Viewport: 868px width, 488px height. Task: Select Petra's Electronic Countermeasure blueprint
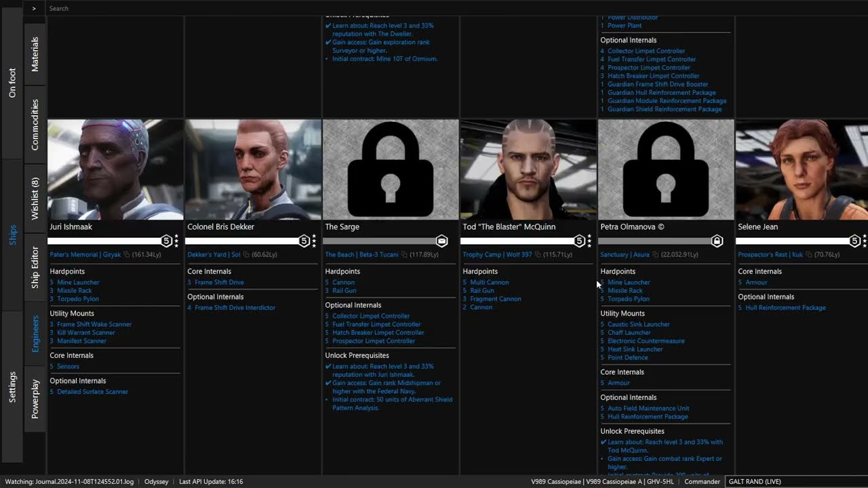(646, 341)
